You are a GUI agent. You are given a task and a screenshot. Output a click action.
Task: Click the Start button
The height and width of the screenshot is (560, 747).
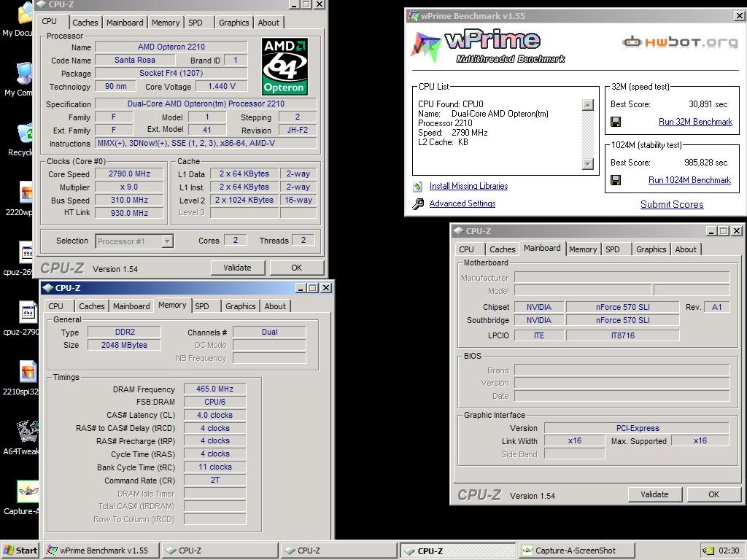coord(20,551)
